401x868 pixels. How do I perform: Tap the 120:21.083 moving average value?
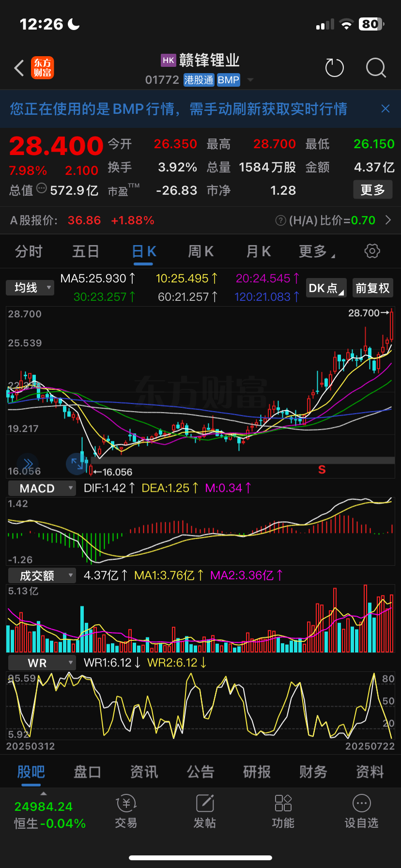click(x=267, y=297)
